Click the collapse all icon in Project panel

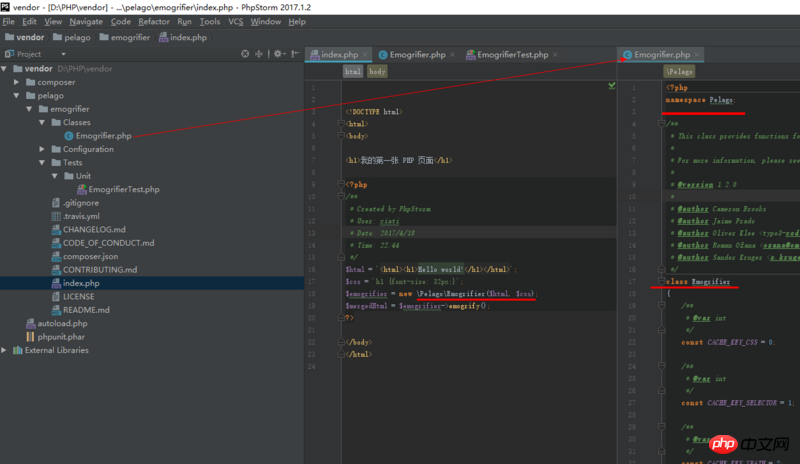pyautogui.click(x=259, y=54)
